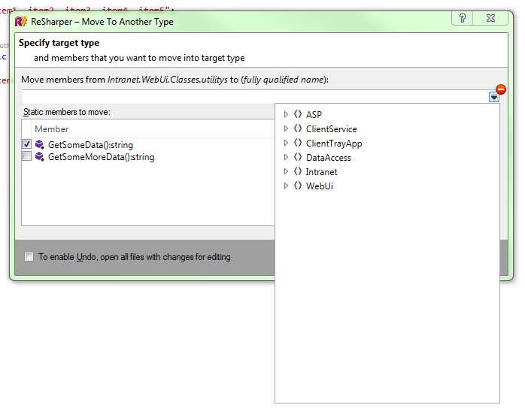Focus the fully qualified name field
Screen dimensions: 525x420
click(x=254, y=97)
